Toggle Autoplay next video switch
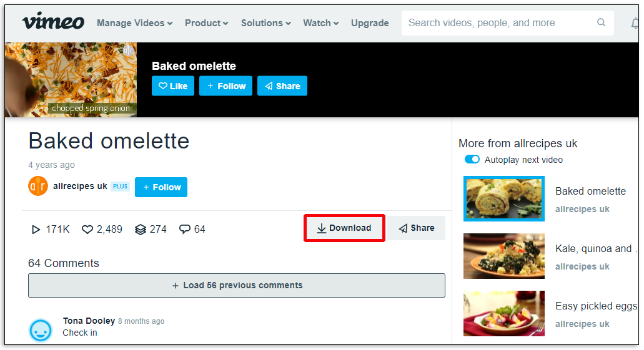644x350 pixels. (x=472, y=160)
